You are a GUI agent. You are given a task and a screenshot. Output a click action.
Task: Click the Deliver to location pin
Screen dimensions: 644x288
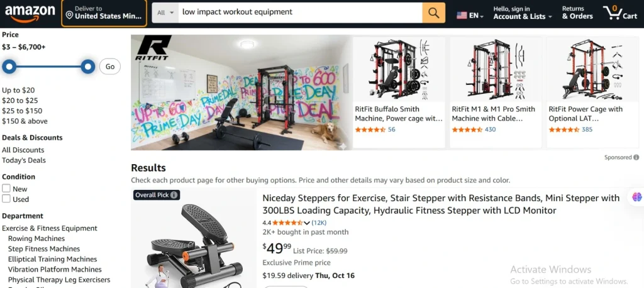point(69,15)
